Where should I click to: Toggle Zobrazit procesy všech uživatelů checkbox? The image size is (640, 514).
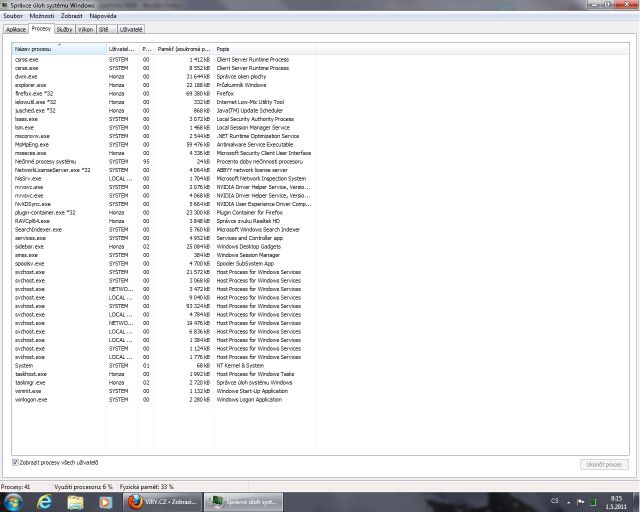coord(15,463)
